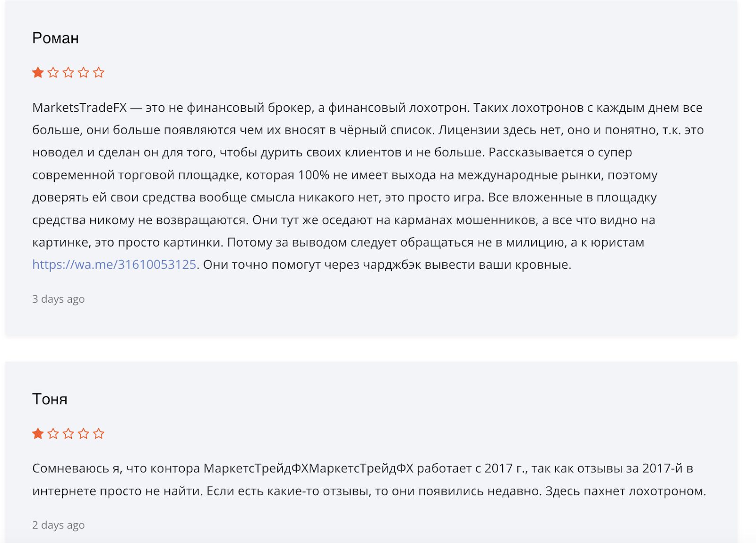Click reviewer name Тоня

[x=50, y=399]
